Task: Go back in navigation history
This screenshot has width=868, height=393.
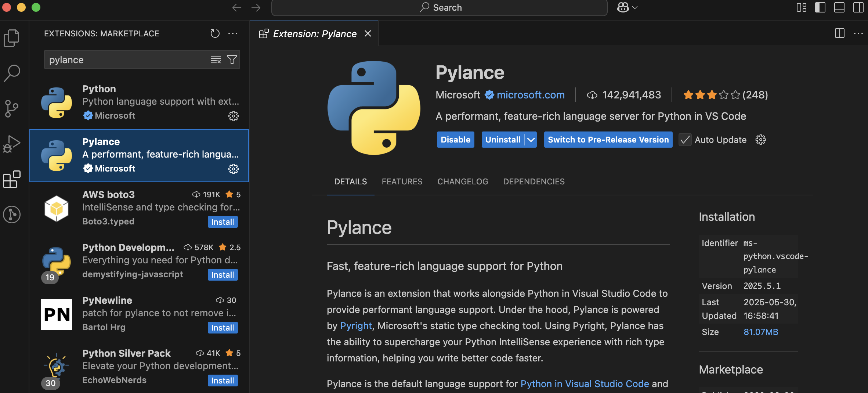Action: click(x=237, y=8)
